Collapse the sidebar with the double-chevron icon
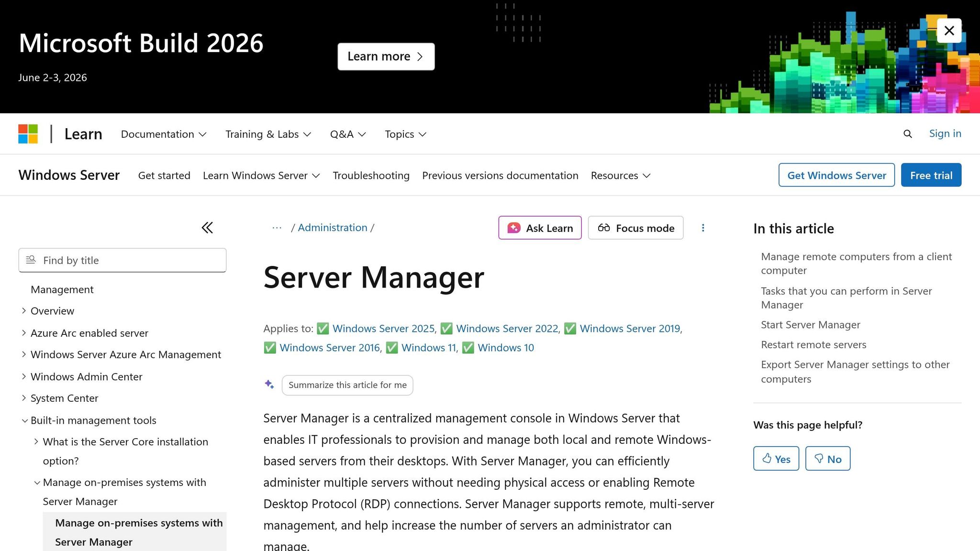The image size is (980, 551). pos(207,228)
